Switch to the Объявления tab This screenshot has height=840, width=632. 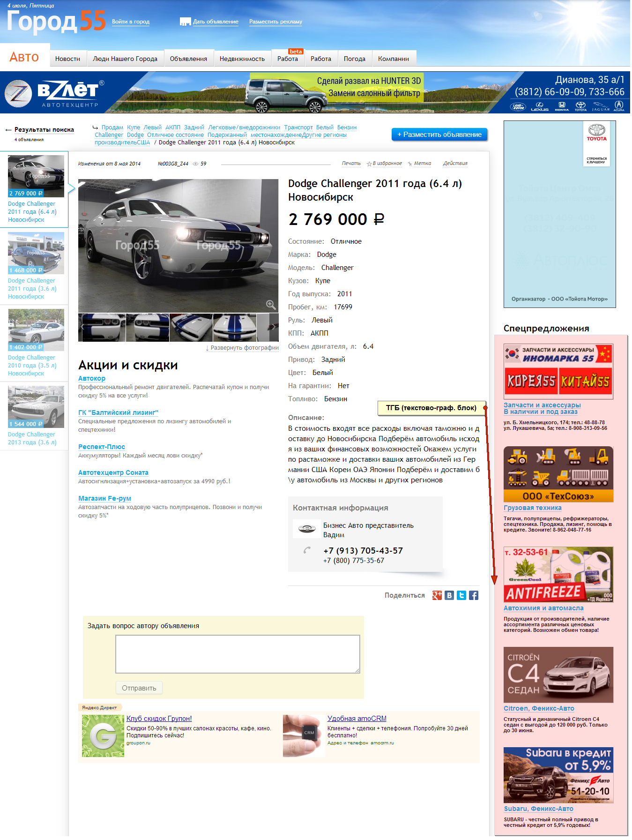coord(188,59)
